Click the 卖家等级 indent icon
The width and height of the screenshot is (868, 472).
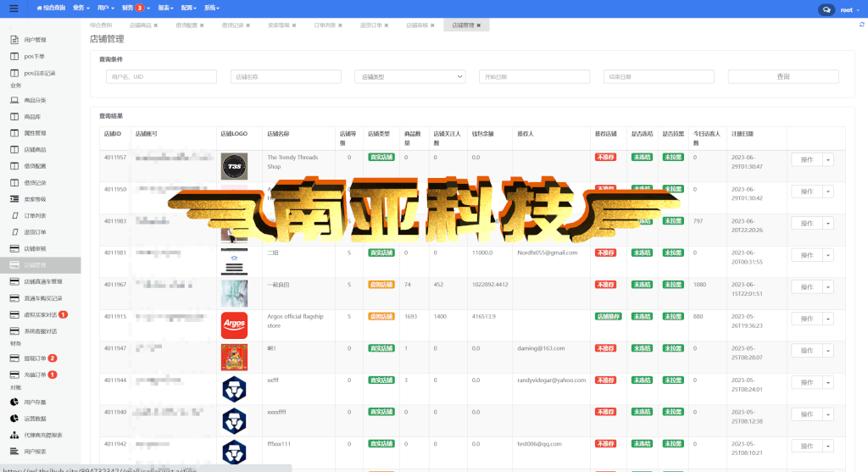tap(14, 199)
